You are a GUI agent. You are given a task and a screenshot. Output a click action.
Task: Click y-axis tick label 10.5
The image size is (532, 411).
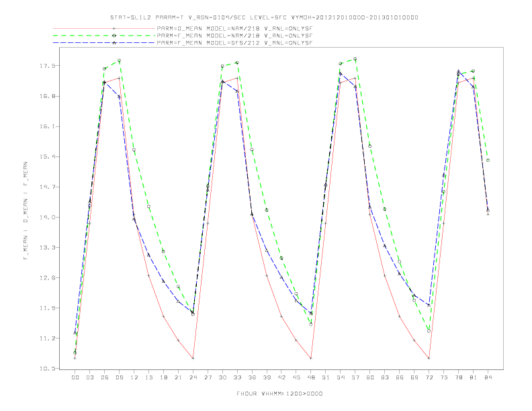pyautogui.click(x=46, y=369)
